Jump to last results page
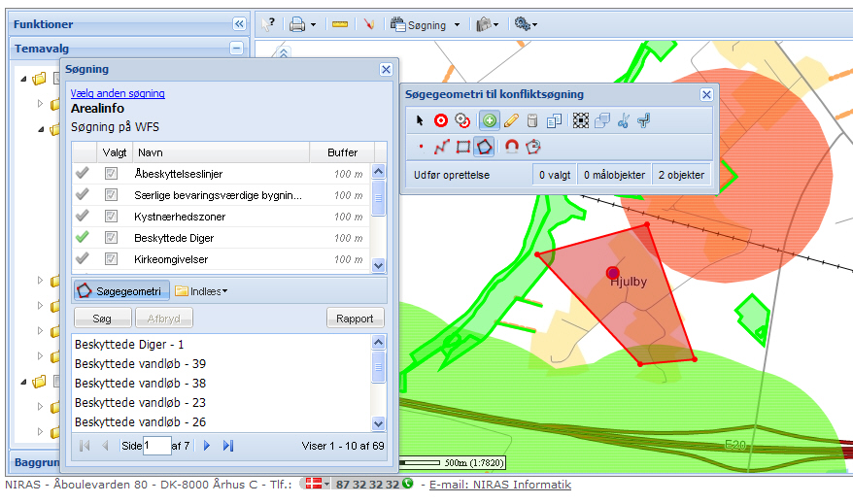 pyautogui.click(x=228, y=446)
